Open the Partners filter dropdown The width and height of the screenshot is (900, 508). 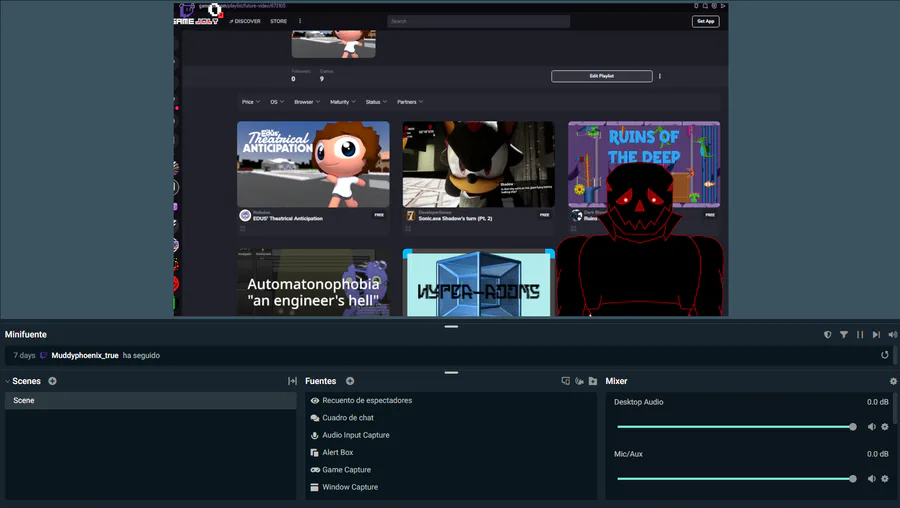(x=410, y=102)
